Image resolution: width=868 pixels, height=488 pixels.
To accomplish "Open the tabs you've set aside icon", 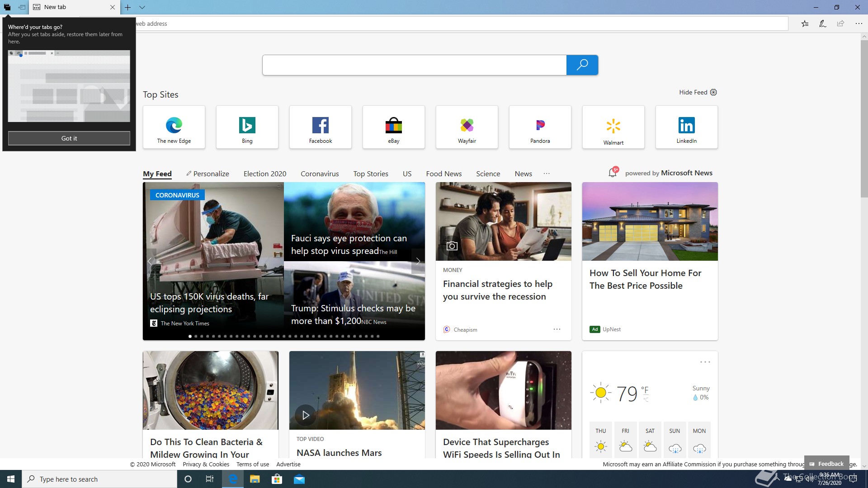I will coord(7,7).
